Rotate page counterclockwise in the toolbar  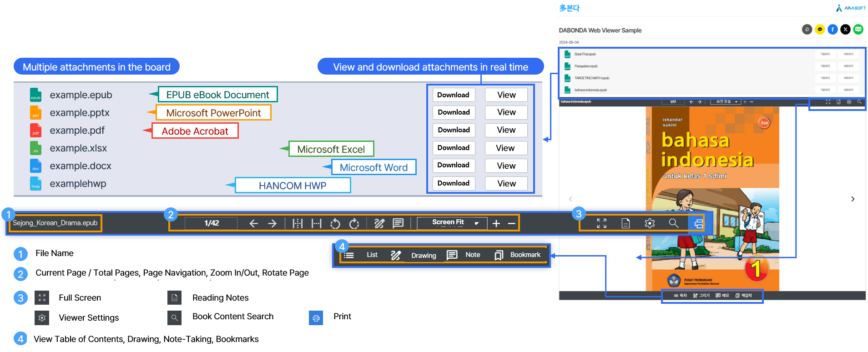tap(335, 223)
